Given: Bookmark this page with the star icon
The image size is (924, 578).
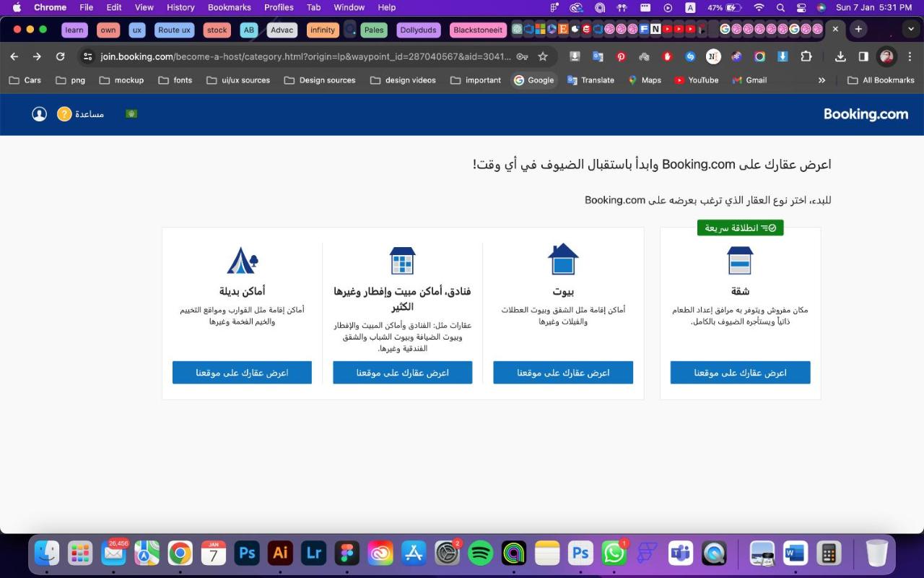Looking at the screenshot, I should pyautogui.click(x=543, y=56).
